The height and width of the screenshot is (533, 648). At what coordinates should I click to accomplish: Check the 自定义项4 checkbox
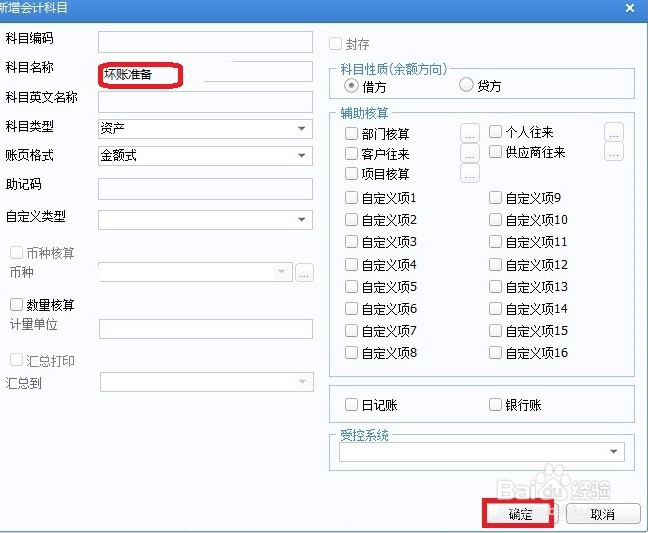pos(351,264)
